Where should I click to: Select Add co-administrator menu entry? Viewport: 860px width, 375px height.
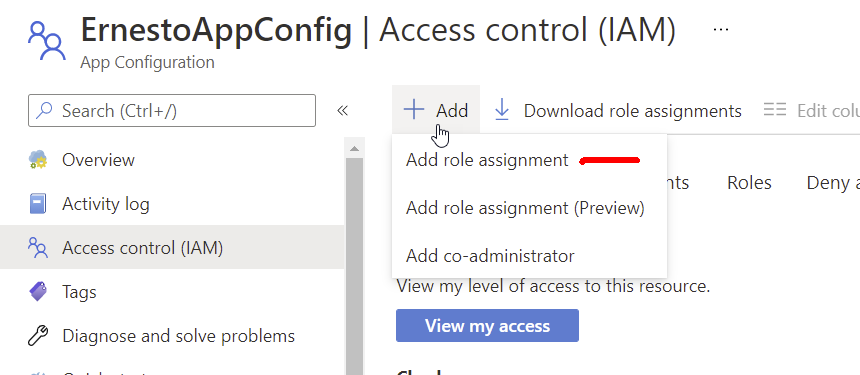click(490, 255)
